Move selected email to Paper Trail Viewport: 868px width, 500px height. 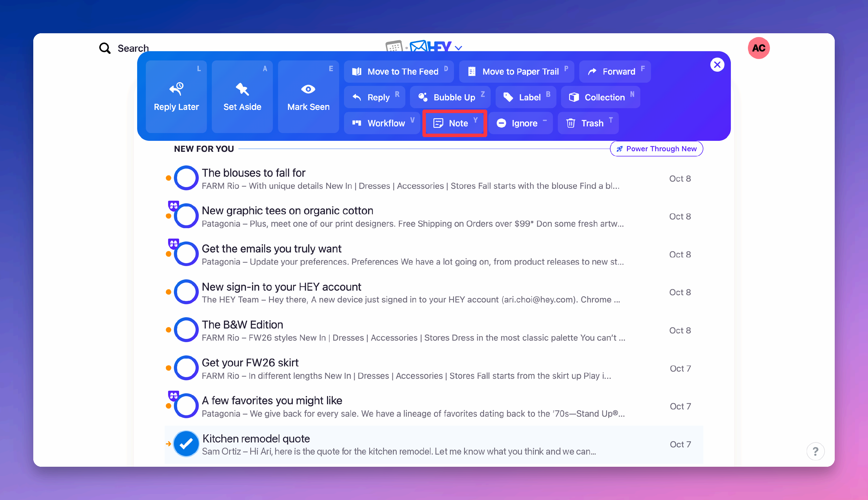(516, 71)
